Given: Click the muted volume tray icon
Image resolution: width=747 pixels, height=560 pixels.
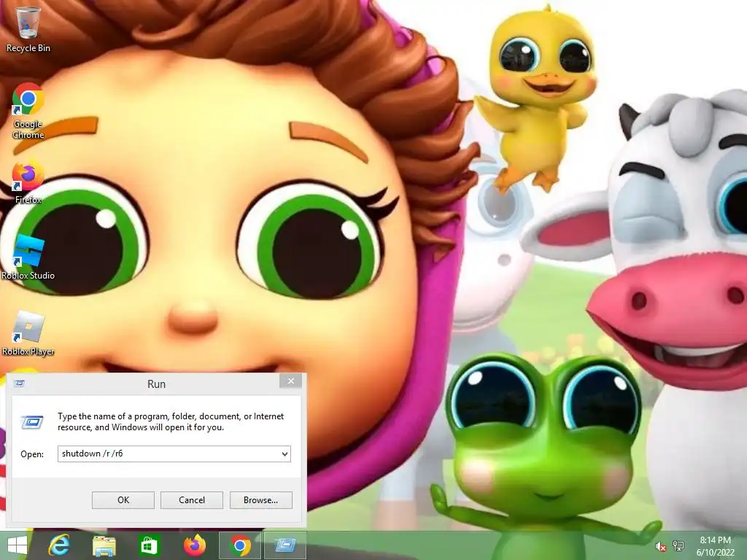Looking at the screenshot, I should click(x=660, y=547).
